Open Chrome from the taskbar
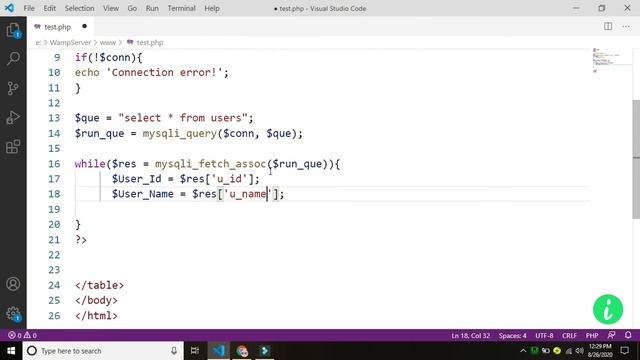Viewport: 640px width, 360px height. click(x=242, y=351)
